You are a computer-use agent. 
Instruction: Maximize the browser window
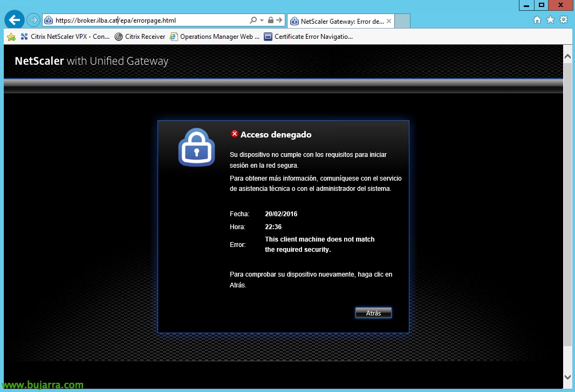[541, 5]
